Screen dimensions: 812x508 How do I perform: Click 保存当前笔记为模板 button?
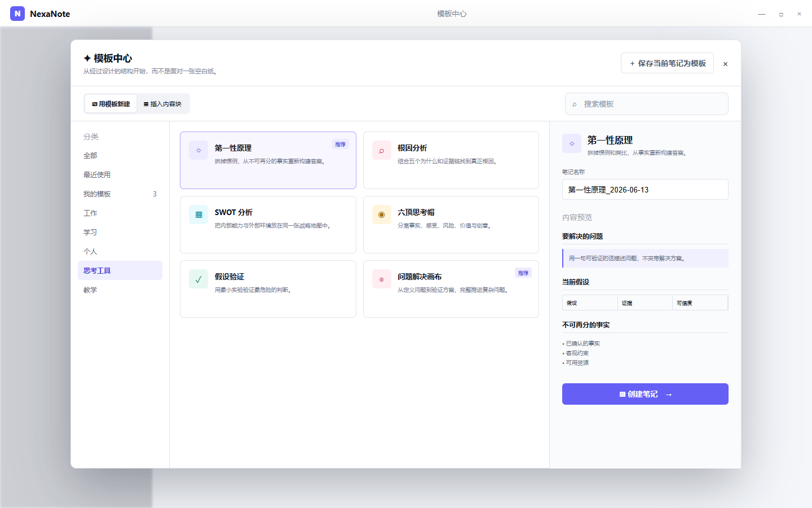click(667, 63)
